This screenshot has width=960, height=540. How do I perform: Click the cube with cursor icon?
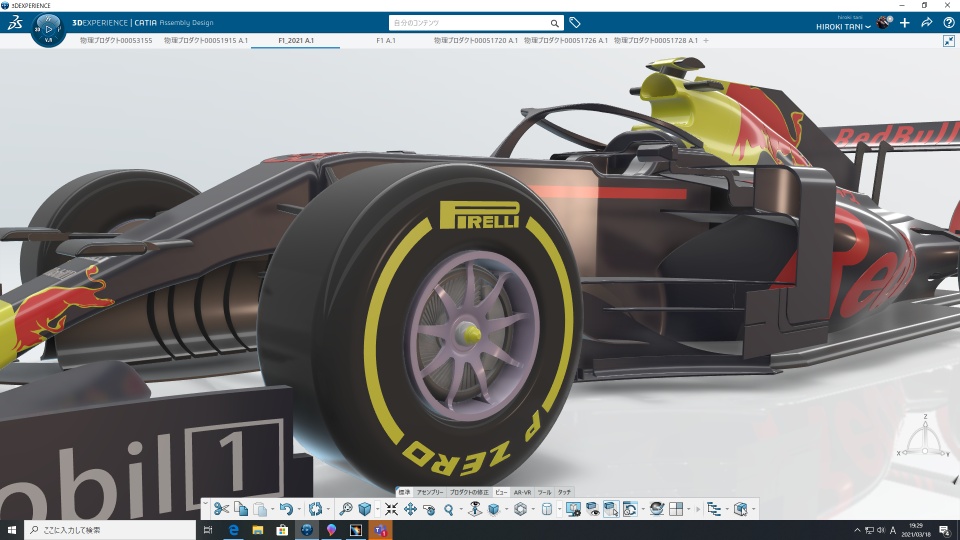tap(741, 509)
